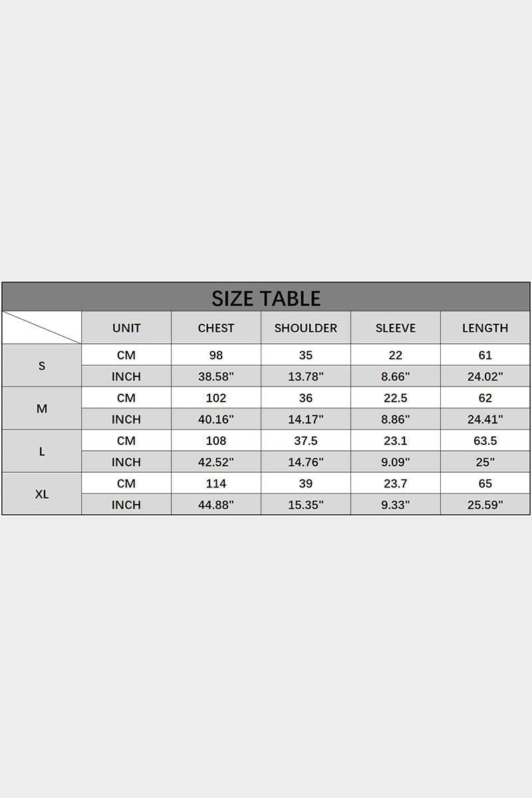The width and height of the screenshot is (532, 798).
Task: Select the SHOULDER column header
Action: [306, 328]
